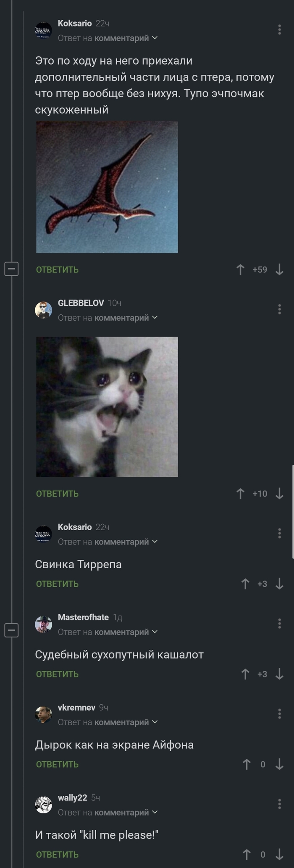Expand 'Ответ на комментарий' under vkremnev
The image size is (294, 868).
coord(108,722)
